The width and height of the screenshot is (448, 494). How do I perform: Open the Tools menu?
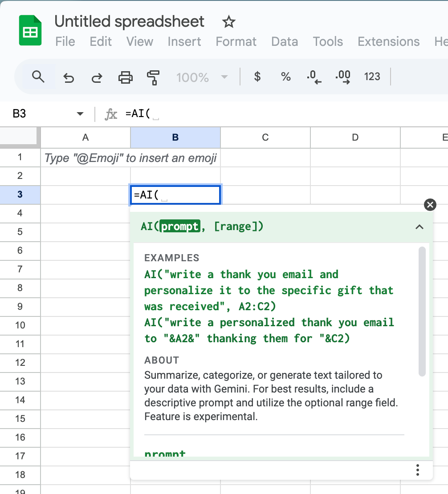point(328,41)
